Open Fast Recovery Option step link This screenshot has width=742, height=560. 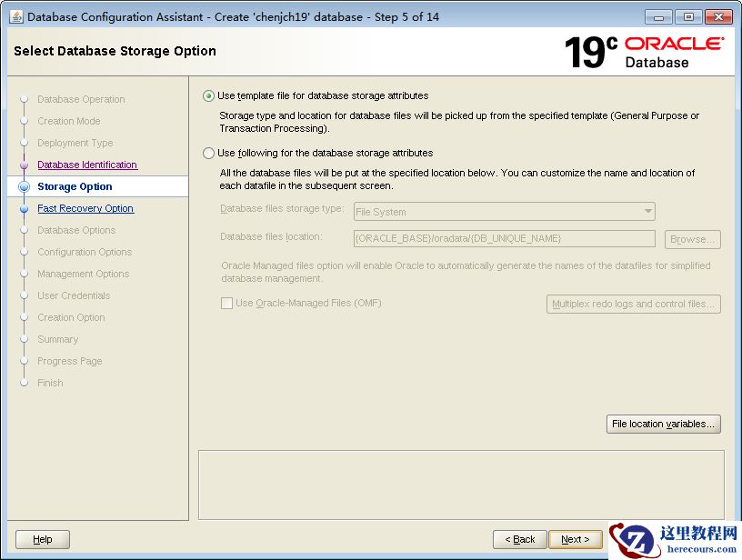click(x=85, y=208)
